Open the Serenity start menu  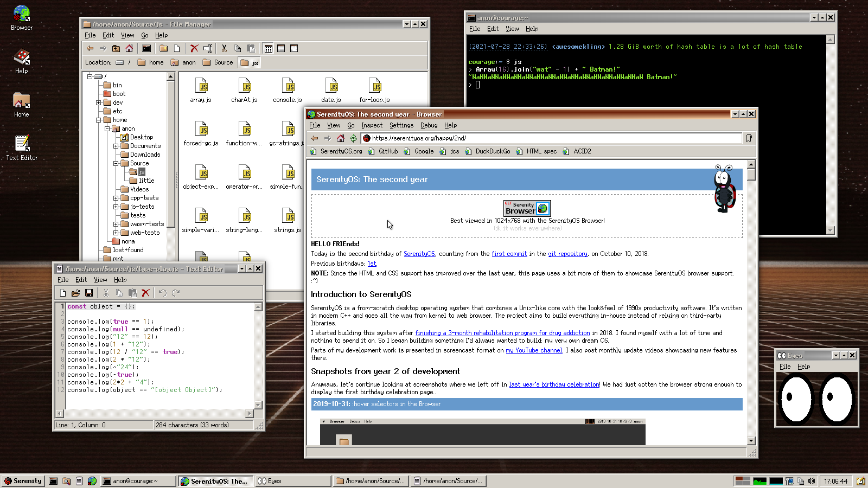click(23, 481)
